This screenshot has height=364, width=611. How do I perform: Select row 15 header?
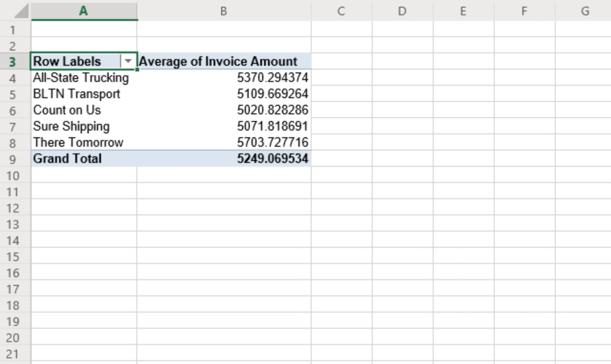coord(15,256)
